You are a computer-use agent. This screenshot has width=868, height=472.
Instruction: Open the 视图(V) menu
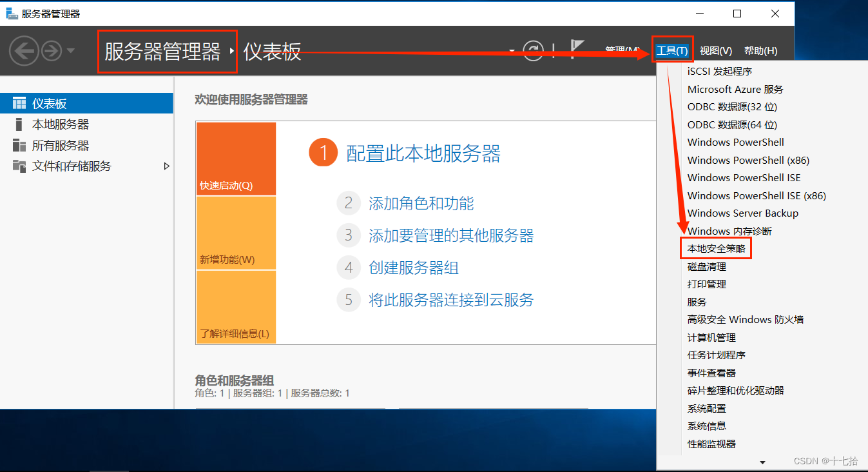click(715, 50)
